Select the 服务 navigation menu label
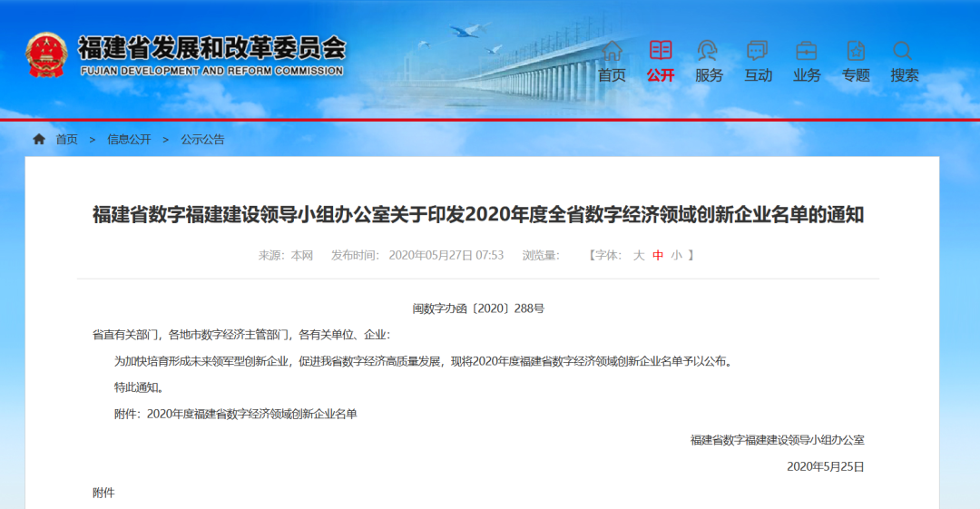 pos(709,75)
